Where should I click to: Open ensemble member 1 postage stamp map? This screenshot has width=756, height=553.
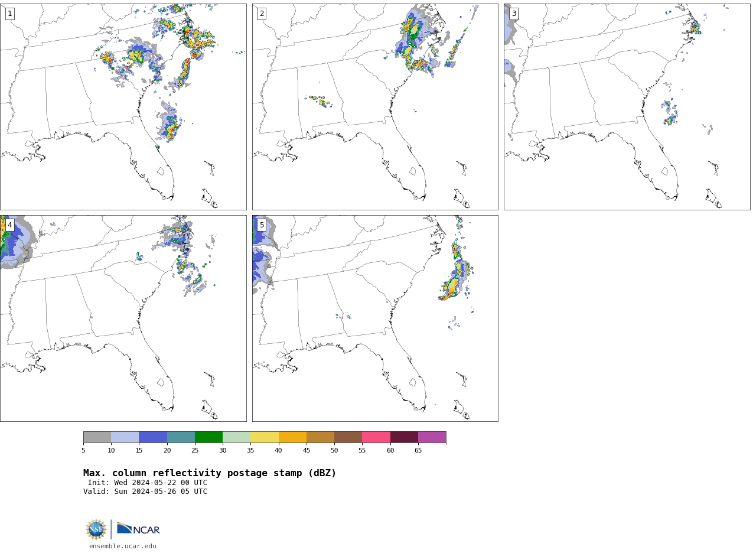[x=123, y=107]
